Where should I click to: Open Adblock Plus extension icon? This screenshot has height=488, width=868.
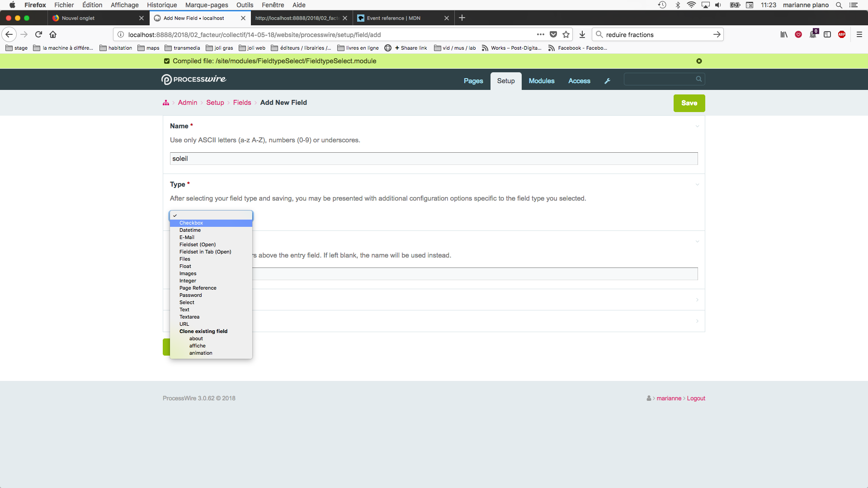842,34
